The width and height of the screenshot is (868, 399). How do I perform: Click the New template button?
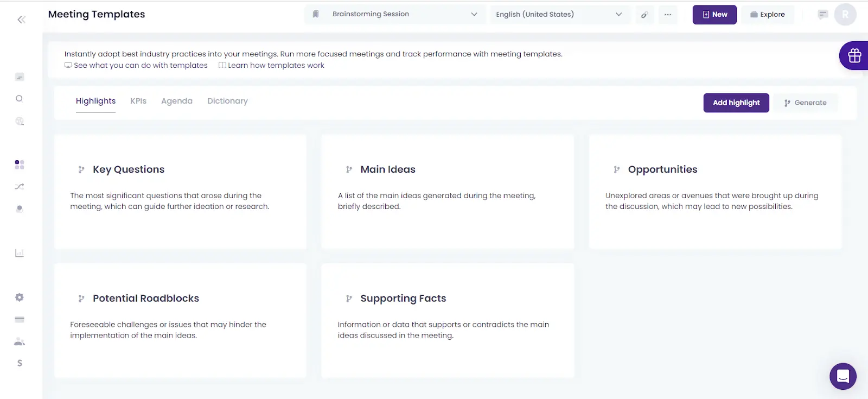point(714,15)
